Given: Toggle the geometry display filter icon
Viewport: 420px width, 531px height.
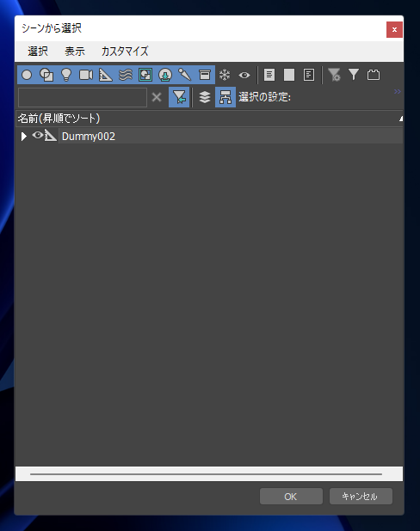Looking at the screenshot, I should [27, 75].
